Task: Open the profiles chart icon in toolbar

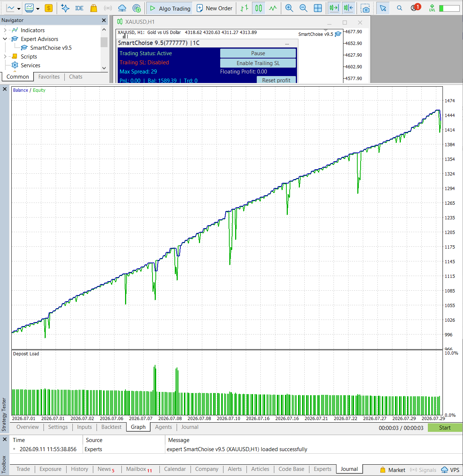Action: (29, 8)
